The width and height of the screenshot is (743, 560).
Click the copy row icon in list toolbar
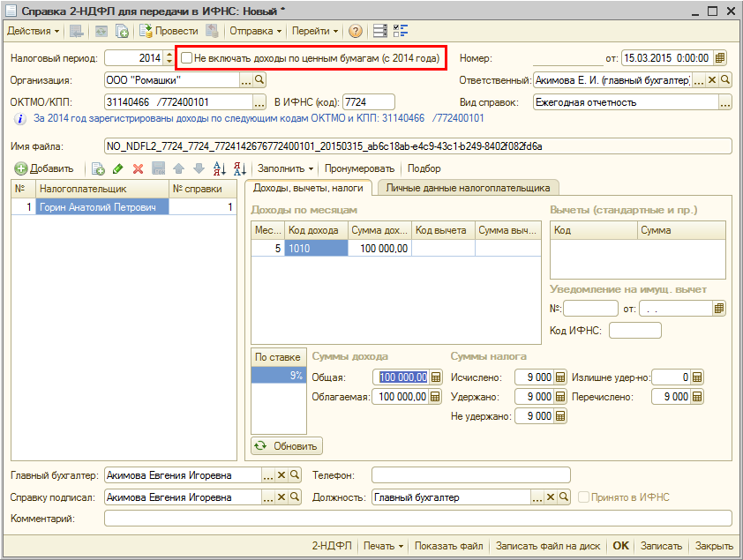pos(98,169)
